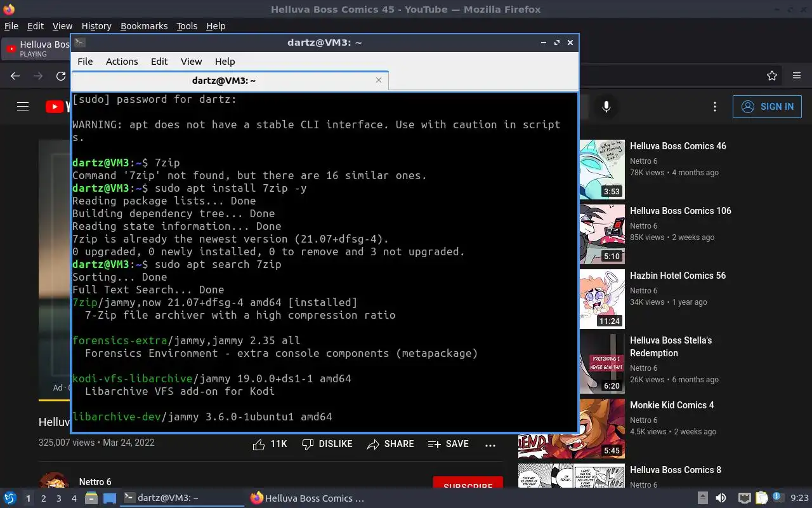Open Firefox Tools menu
This screenshot has height=508, width=812.
187,26
